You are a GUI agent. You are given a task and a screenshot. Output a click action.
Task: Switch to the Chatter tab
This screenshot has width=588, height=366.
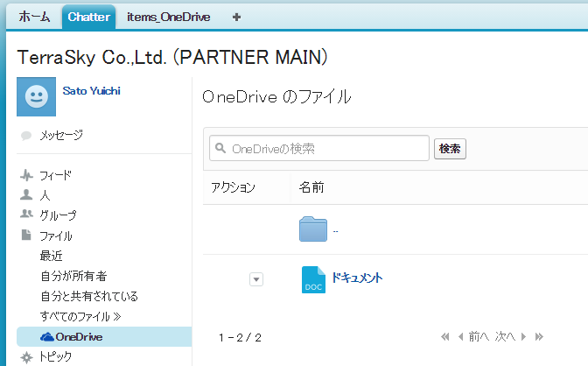tap(89, 17)
